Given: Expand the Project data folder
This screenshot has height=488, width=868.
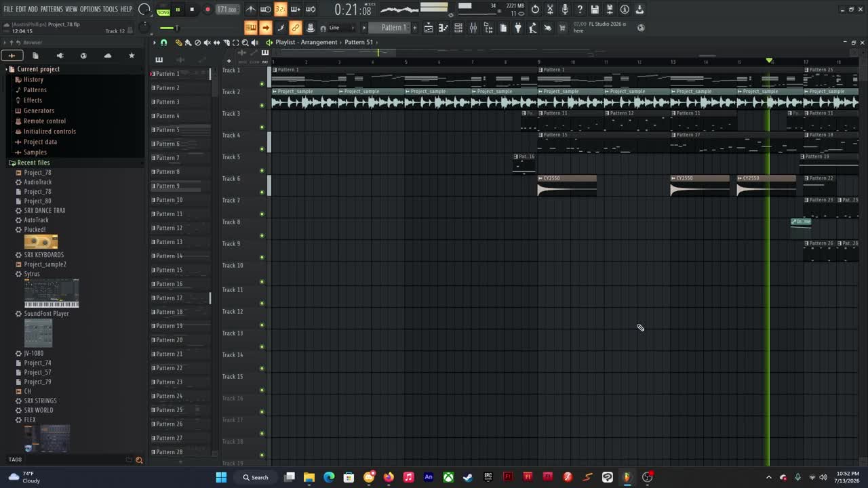Looking at the screenshot, I should click(x=40, y=142).
